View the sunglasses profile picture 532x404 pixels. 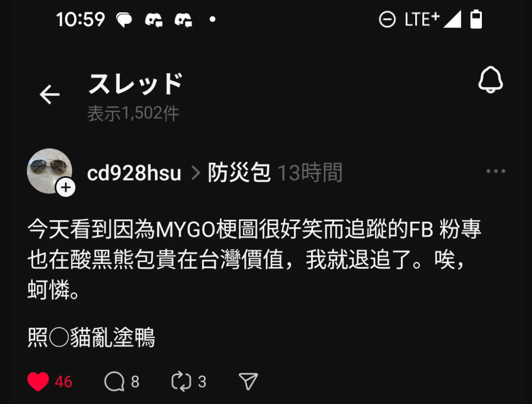click(50, 171)
